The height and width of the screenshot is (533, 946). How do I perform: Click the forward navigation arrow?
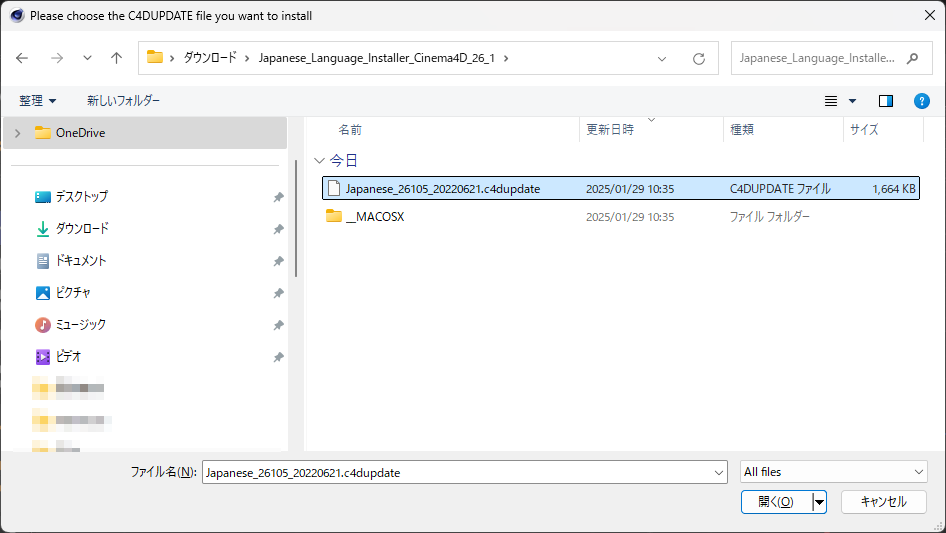pyautogui.click(x=57, y=58)
